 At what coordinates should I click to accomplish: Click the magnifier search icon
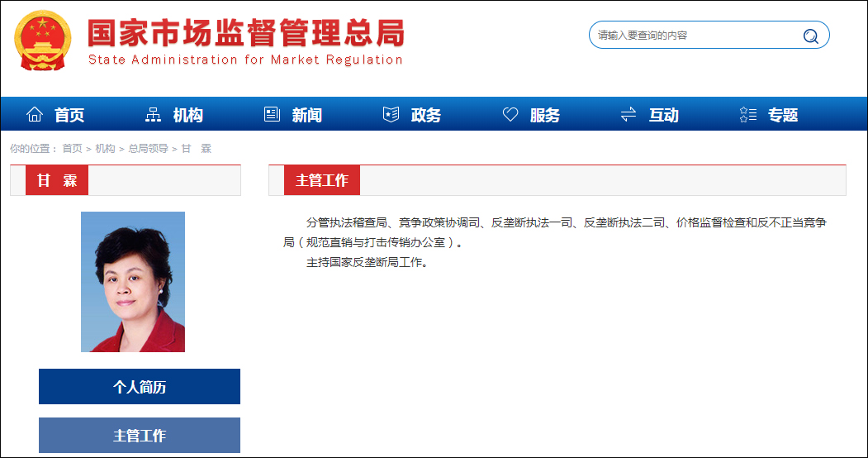coord(810,36)
